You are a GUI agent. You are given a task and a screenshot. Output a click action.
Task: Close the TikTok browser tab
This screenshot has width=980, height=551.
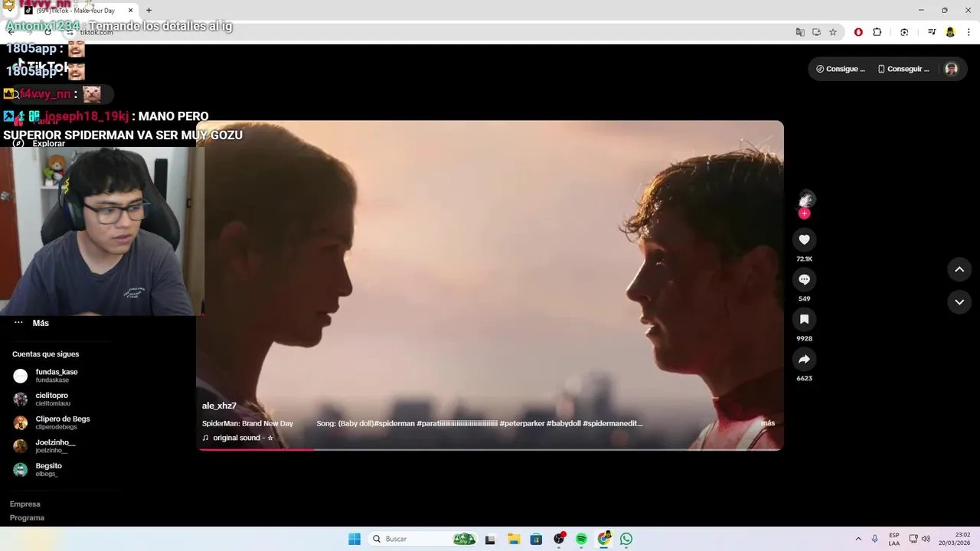tap(130, 11)
